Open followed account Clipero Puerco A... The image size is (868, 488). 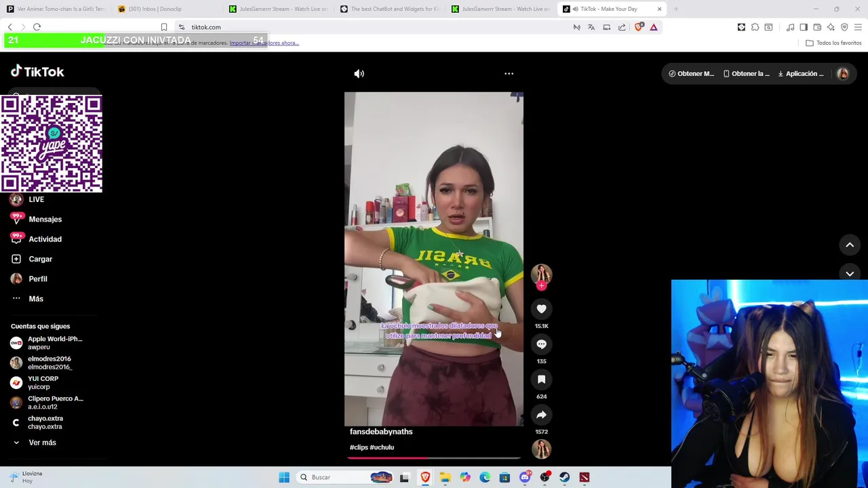click(x=47, y=403)
